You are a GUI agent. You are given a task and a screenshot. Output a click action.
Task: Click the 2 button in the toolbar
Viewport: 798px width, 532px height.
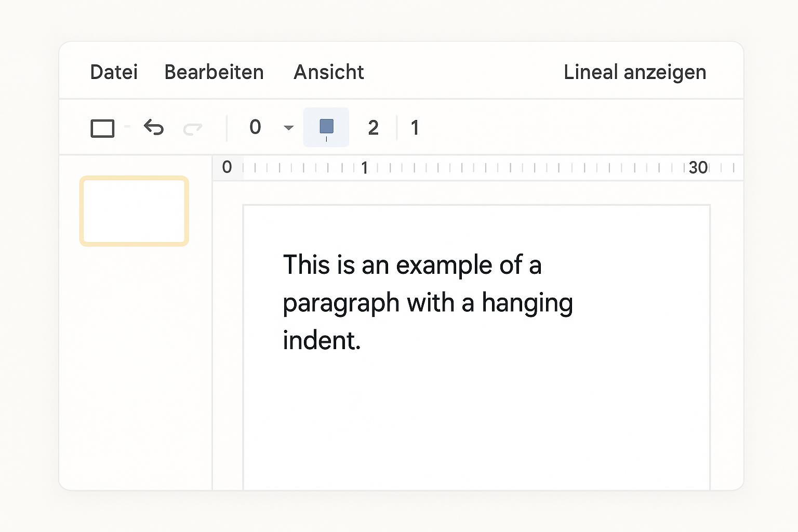point(373,128)
